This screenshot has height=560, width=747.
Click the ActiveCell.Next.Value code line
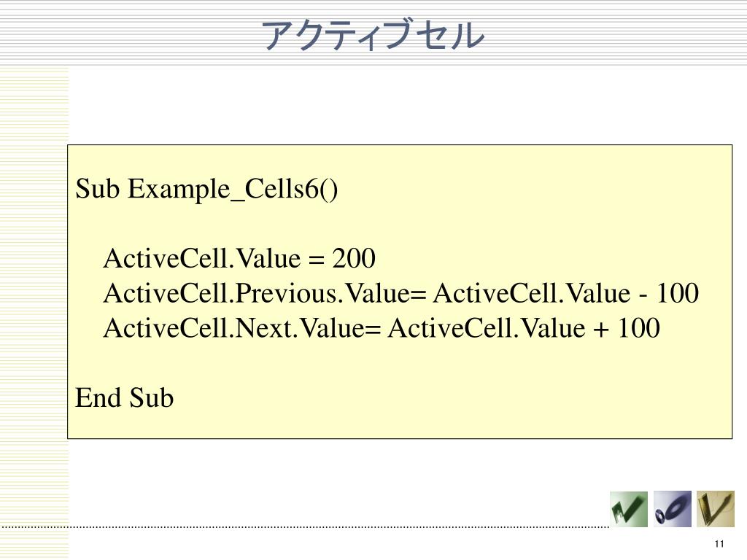[382, 328]
